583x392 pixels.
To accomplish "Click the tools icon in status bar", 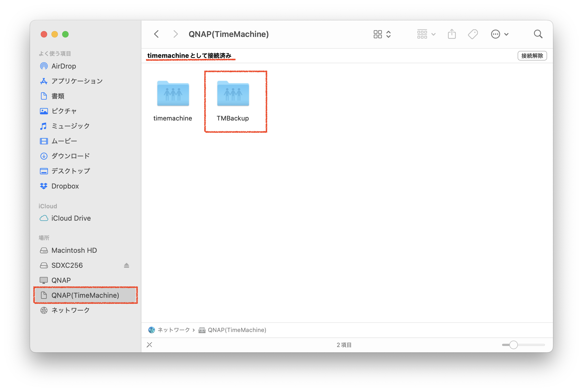I will [150, 345].
